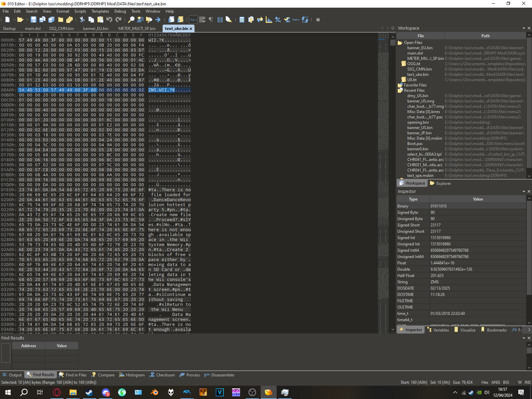532x399 pixels.
Task: Open Find with the magnifier icon
Action: (x=131, y=20)
